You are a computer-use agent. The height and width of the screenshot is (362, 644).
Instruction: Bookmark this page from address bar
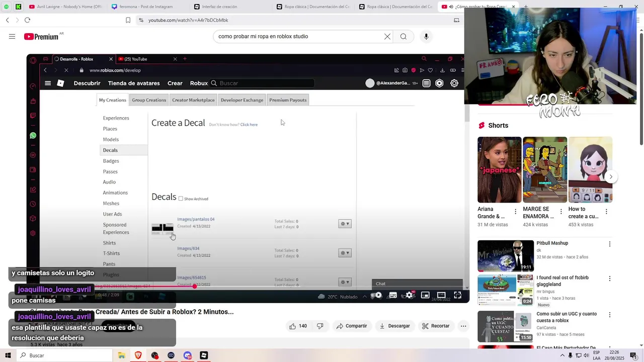pos(128,20)
